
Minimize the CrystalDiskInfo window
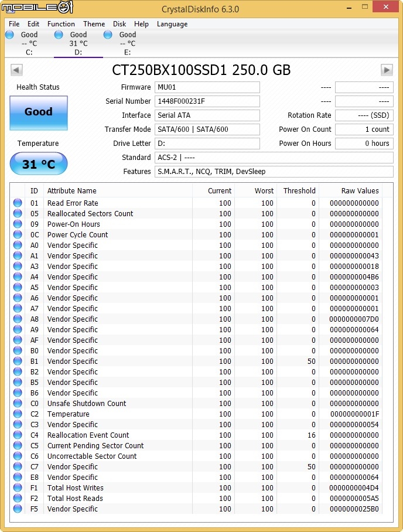[x=349, y=7]
